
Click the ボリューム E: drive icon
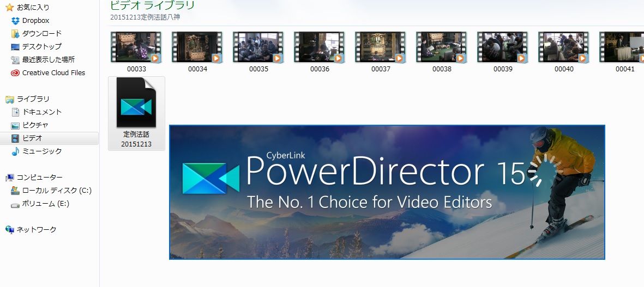click(15, 204)
